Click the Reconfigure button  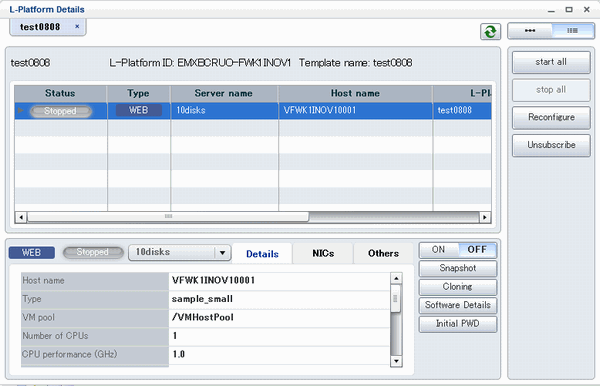pyautogui.click(x=551, y=117)
